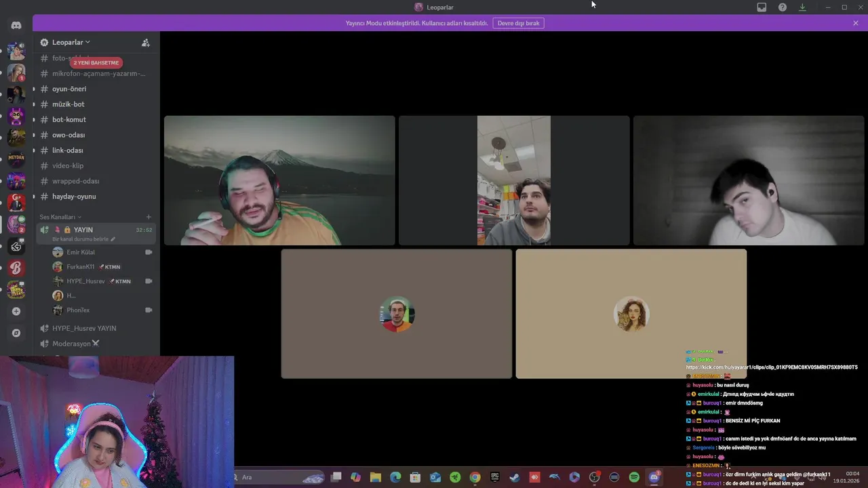868x488 pixels.
Task: Click the add a server plus icon
Action: point(16,311)
